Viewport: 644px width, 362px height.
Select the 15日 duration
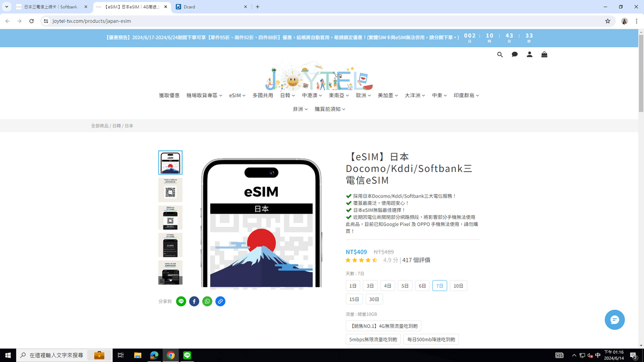click(x=354, y=299)
